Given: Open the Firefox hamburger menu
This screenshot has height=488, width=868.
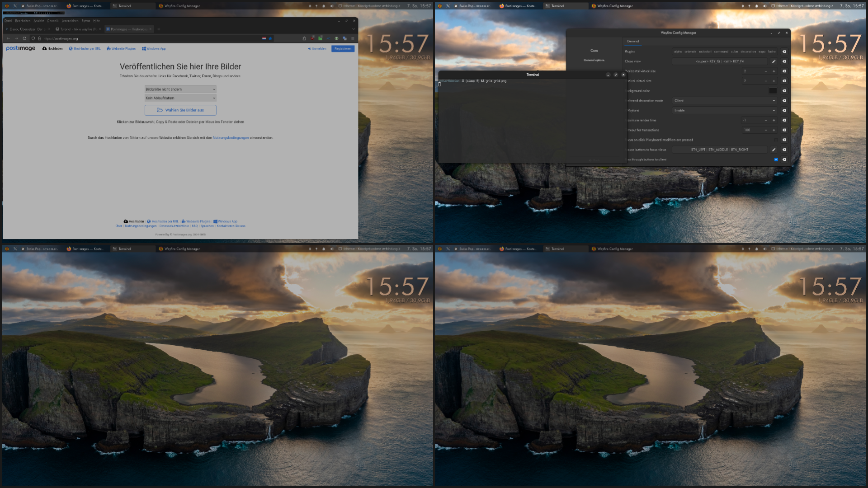Looking at the screenshot, I should (x=353, y=38).
